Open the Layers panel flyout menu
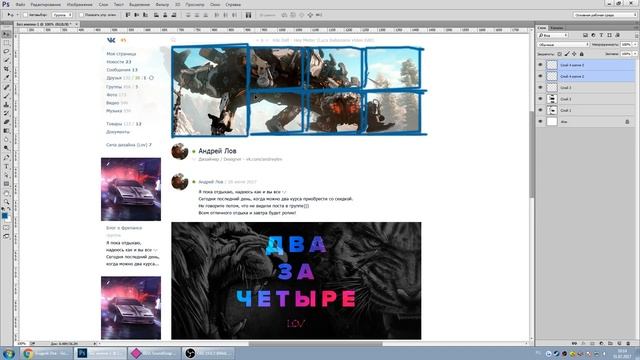Image resolution: width=640 pixels, height=360 pixels. tap(636, 27)
